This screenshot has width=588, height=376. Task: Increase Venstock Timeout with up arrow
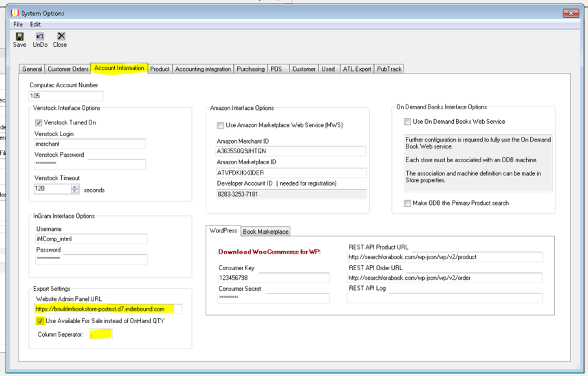point(75,186)
